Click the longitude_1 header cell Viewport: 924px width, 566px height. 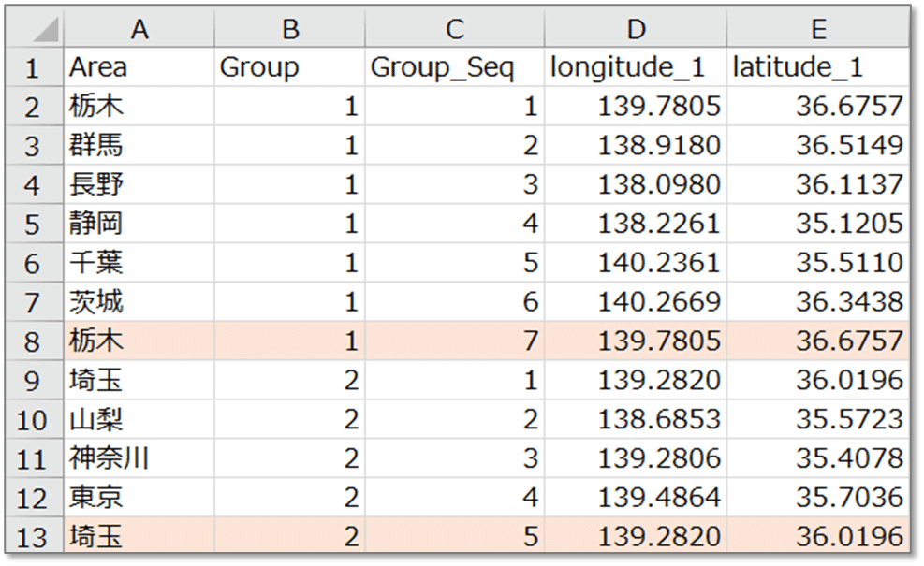click(x=636, y=67)
